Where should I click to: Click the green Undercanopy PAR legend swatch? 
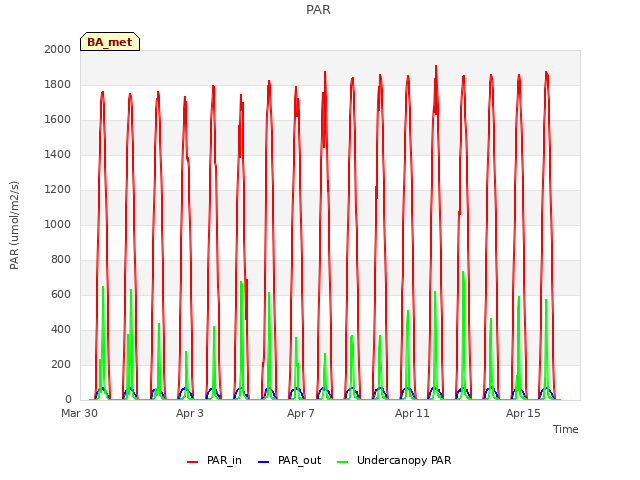343,462
